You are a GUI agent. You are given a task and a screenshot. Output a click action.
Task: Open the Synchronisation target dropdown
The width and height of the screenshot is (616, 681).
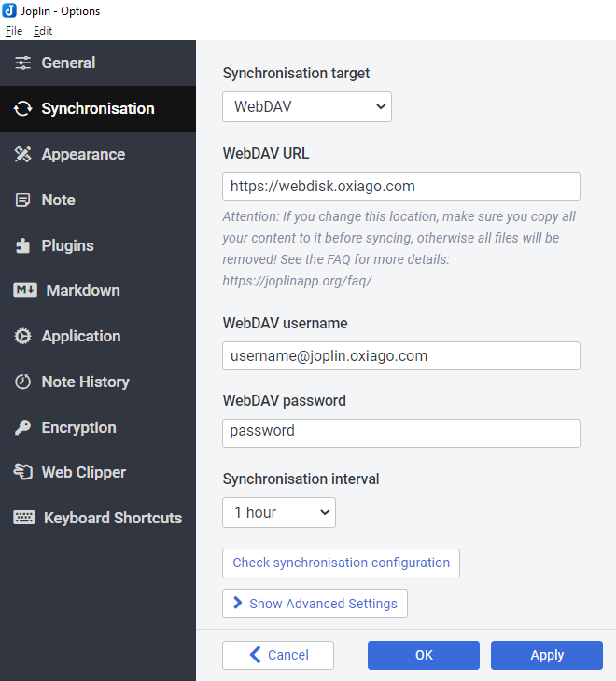(x=307, y=107)
